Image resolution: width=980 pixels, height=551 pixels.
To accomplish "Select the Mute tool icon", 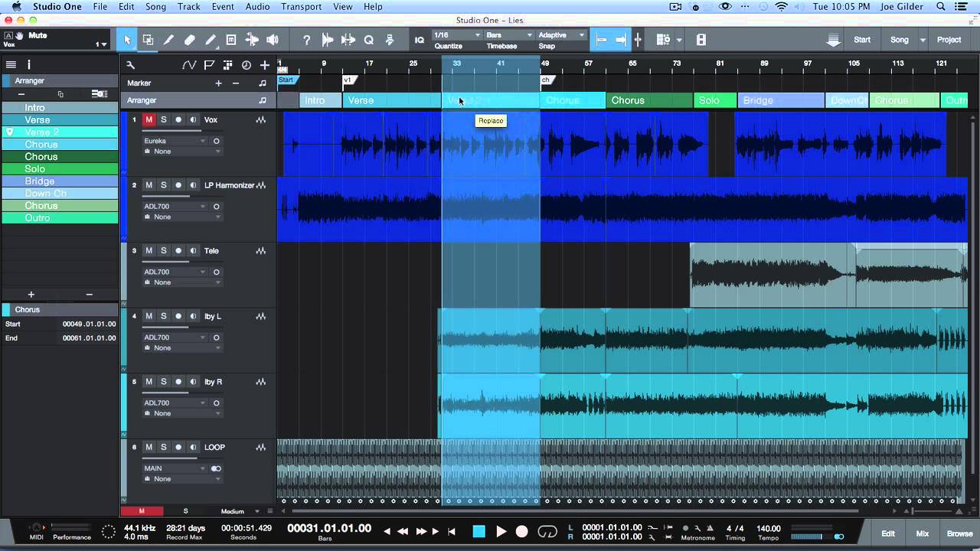I will [x=230, y=40].
